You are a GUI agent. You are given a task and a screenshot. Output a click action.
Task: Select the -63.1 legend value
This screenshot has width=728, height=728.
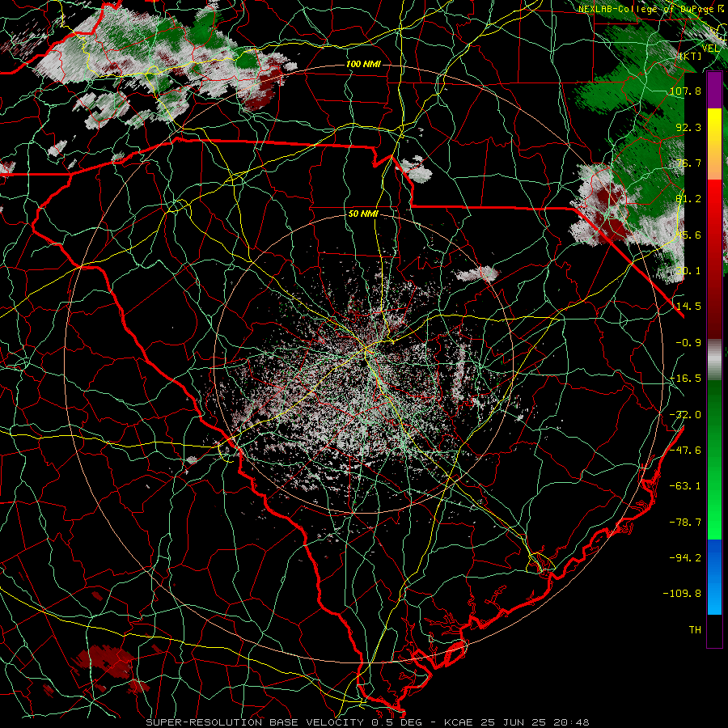[685, 486]
